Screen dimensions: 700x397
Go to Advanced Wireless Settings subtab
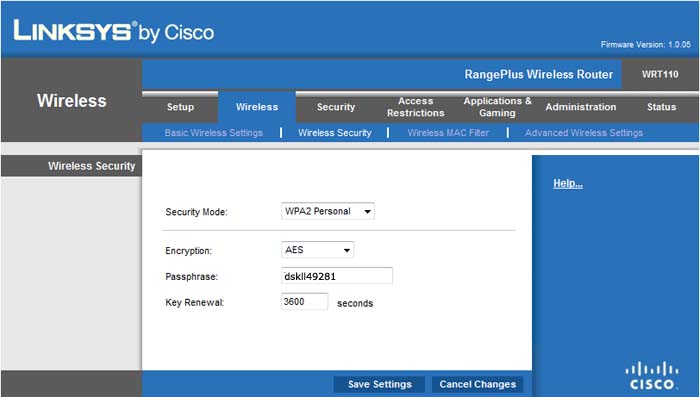pos(584,133)
